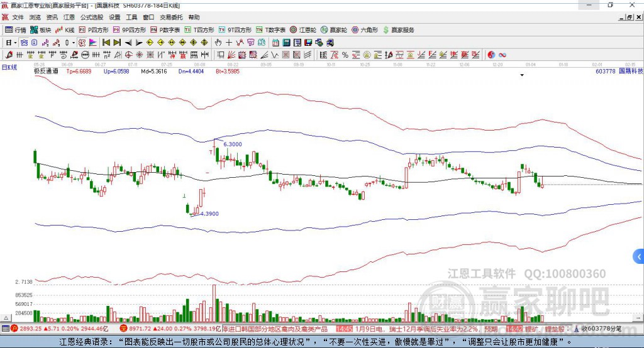Screen dimensions: 644x348
Task: Open the P数字表 tool
Action: pyautogui.click(x=165, y=30)
